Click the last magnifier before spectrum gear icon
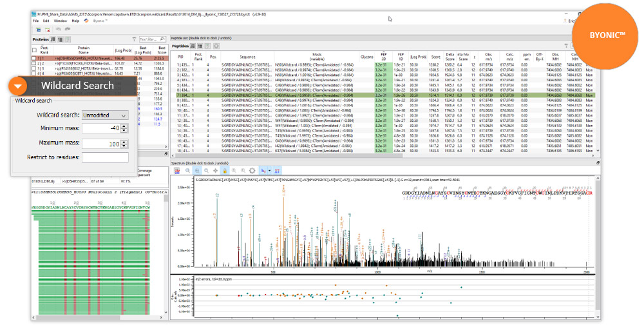Viewport: 644px width, 332px height. pos(243,171)
